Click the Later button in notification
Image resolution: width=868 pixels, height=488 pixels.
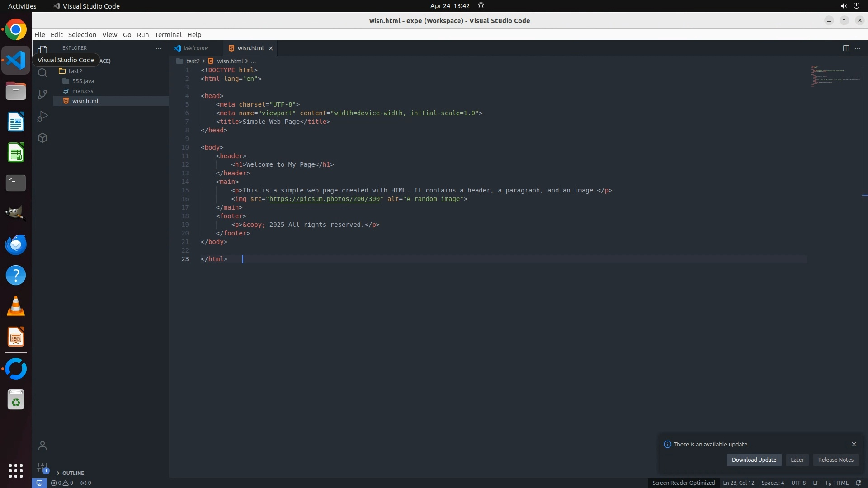pyautogui.click(x=797, y=460)
